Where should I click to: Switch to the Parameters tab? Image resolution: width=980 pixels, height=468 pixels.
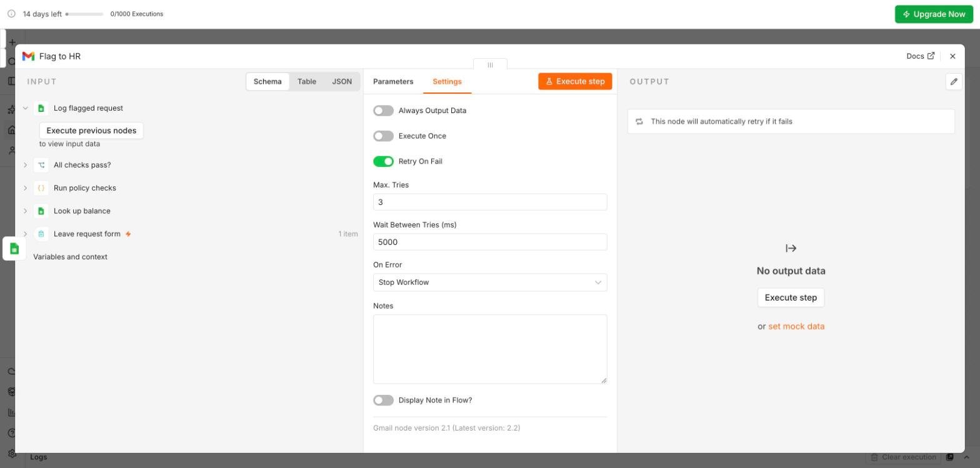pos(393,82)
